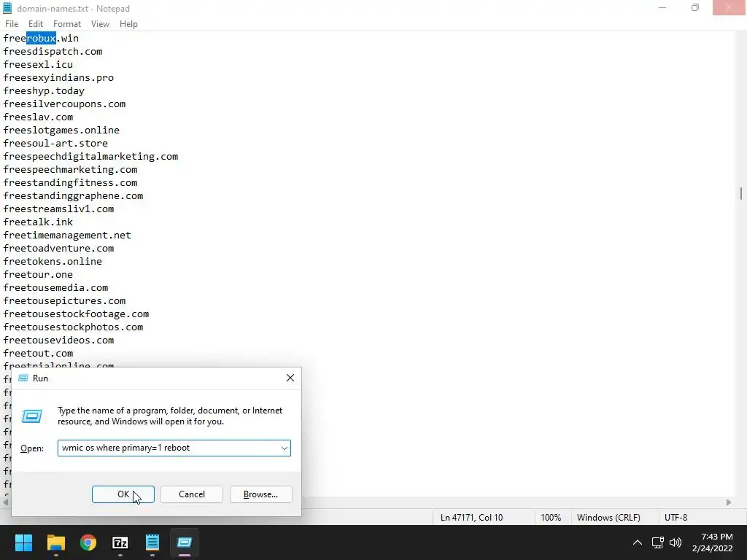
Task: Expand the Open command history dropdown
Action: click(284, 448)
